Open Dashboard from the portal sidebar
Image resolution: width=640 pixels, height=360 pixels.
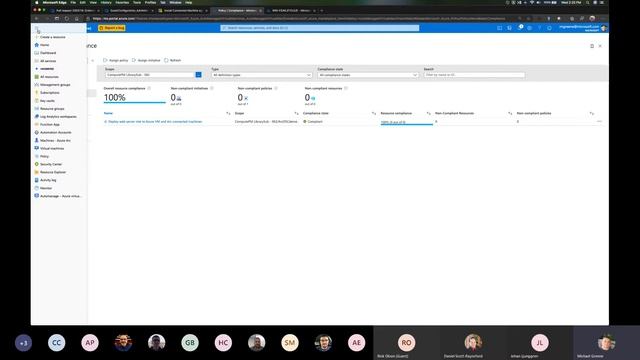pyautogui.click(x=48, y=53)
